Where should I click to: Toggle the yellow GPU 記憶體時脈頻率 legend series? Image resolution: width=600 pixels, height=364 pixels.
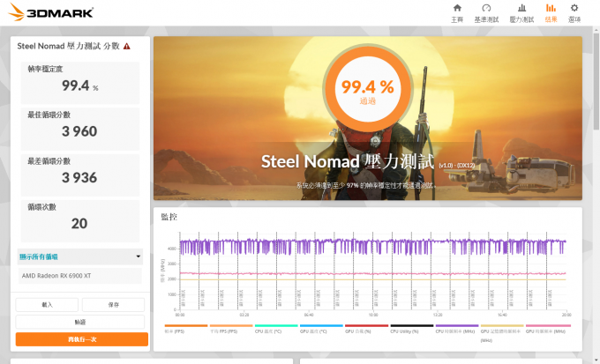[502, 332]
